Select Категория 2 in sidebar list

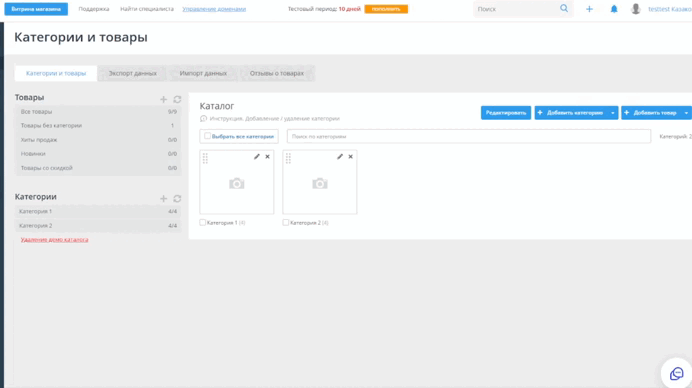tap(98, 226)
